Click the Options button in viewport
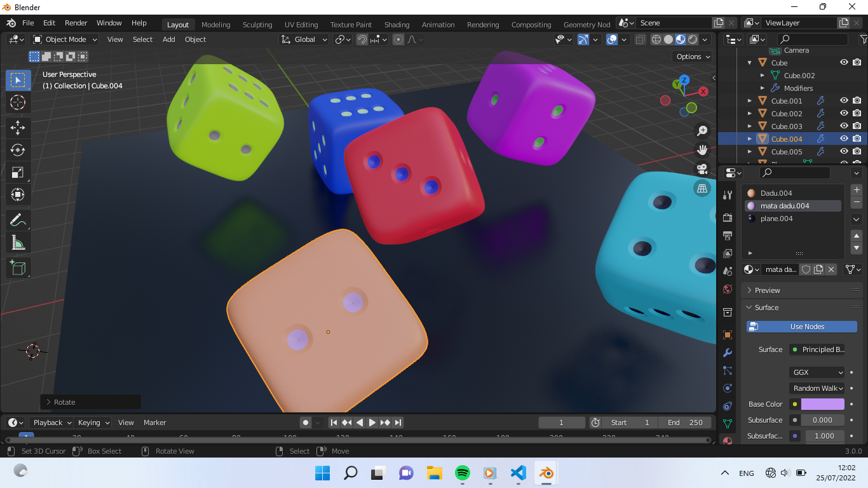Screen dimensions: 868x488 [x=693, y=57]
